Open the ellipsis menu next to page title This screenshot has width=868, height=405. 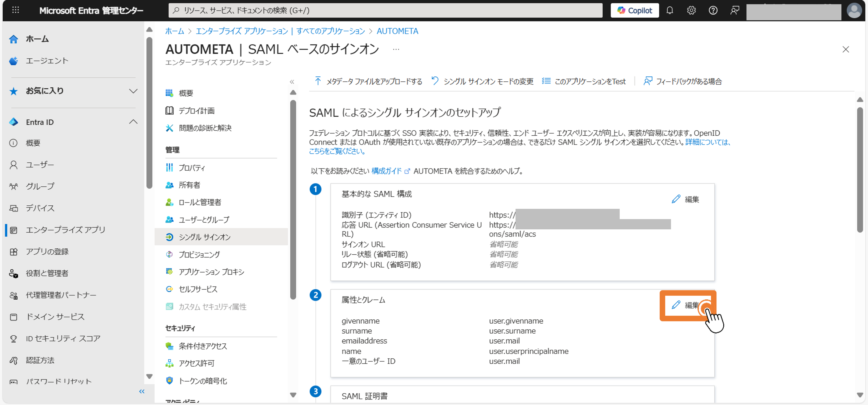396,50
